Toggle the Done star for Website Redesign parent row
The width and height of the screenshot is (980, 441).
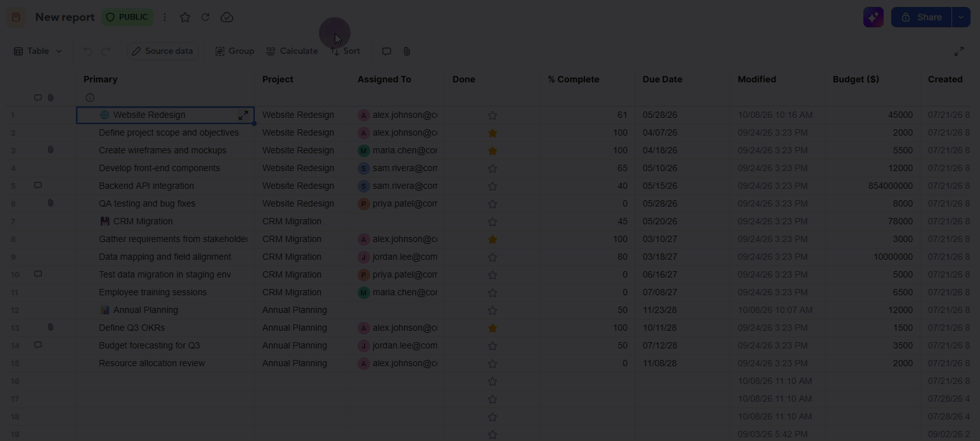pyautogui.click(x=493, y=115)
